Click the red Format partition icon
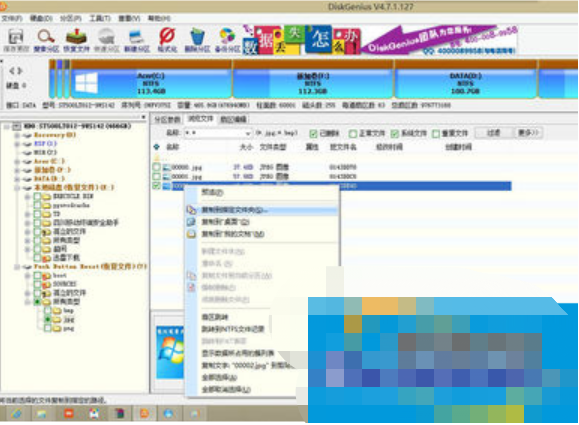This screenshot has width=579, height=425. pyautogui.click(x=167, y=40)
